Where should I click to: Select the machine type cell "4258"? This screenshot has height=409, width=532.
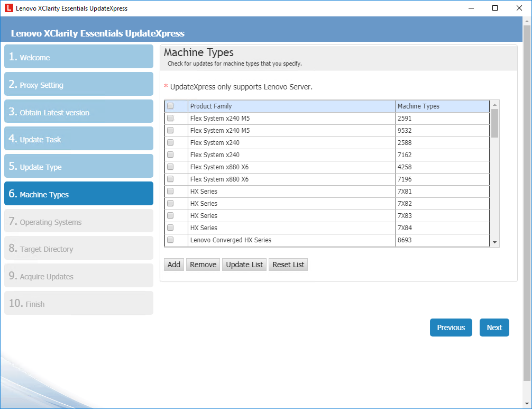443,167
